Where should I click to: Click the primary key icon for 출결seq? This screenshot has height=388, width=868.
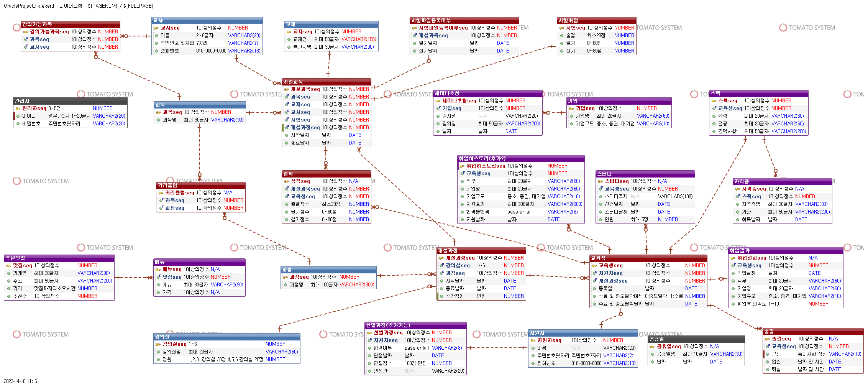(768, 339)
